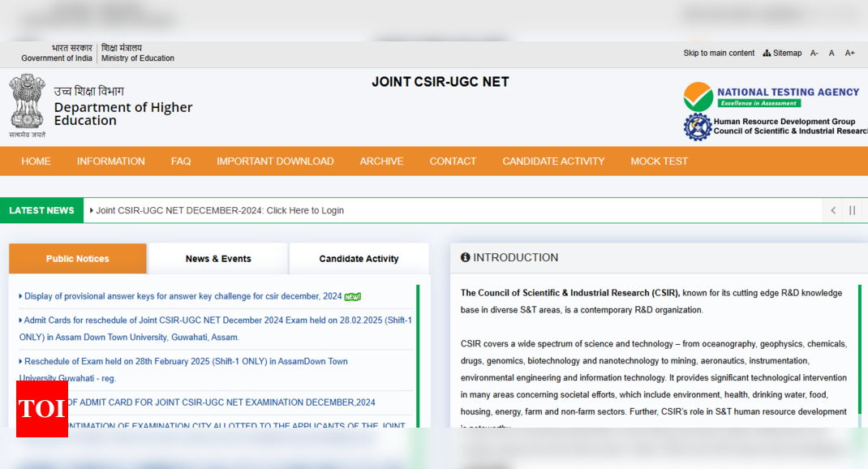Pause the latest news ticker
This screenshot has width=868, height=469.
tap(852, 210)
